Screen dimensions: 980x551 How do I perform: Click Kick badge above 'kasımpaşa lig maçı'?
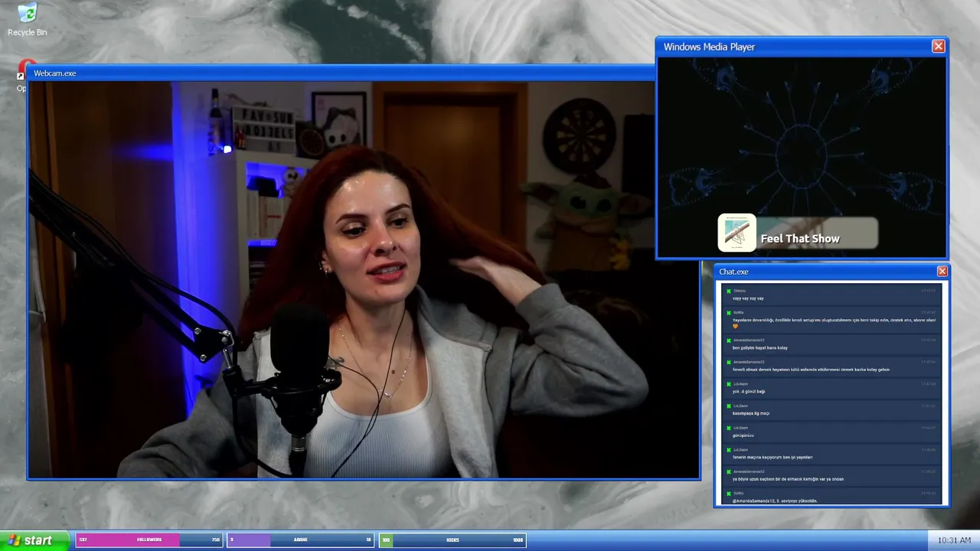pyautogui.click(x=729, y=406)
